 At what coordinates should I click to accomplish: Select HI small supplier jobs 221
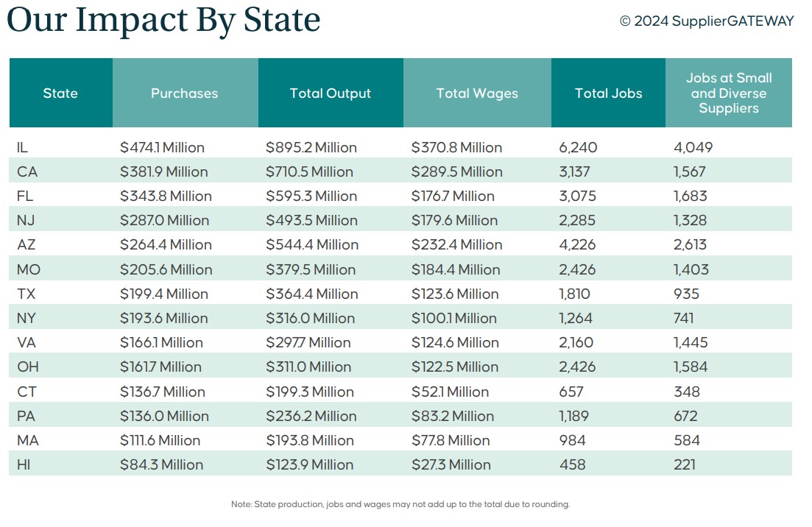(685, 464)
